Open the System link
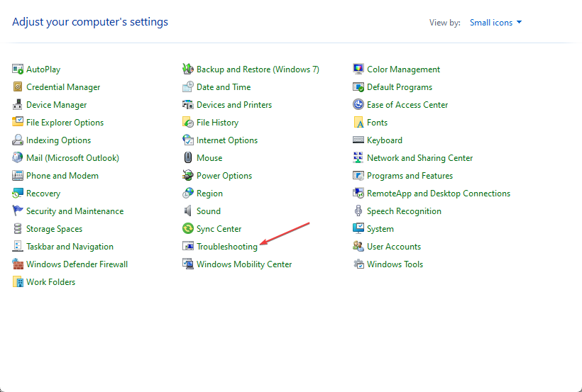582x392 pixels. pos(380,229)
